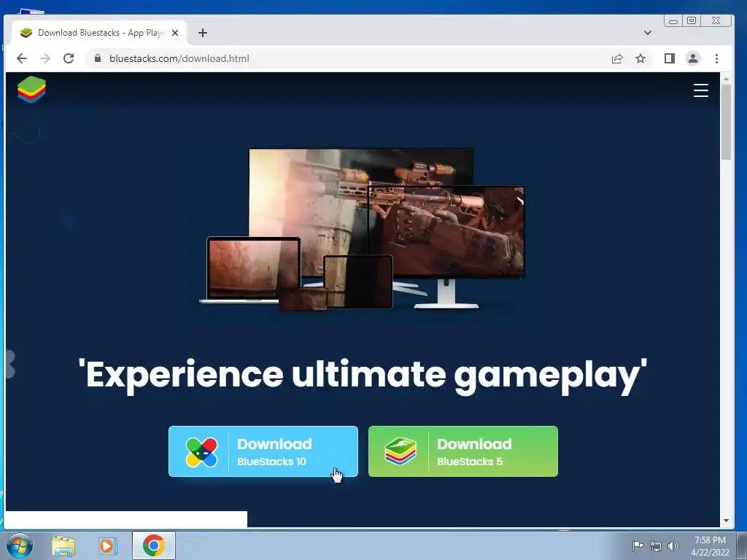
Task: Open the volume speaker icon in tray
Action: point(673,546)
